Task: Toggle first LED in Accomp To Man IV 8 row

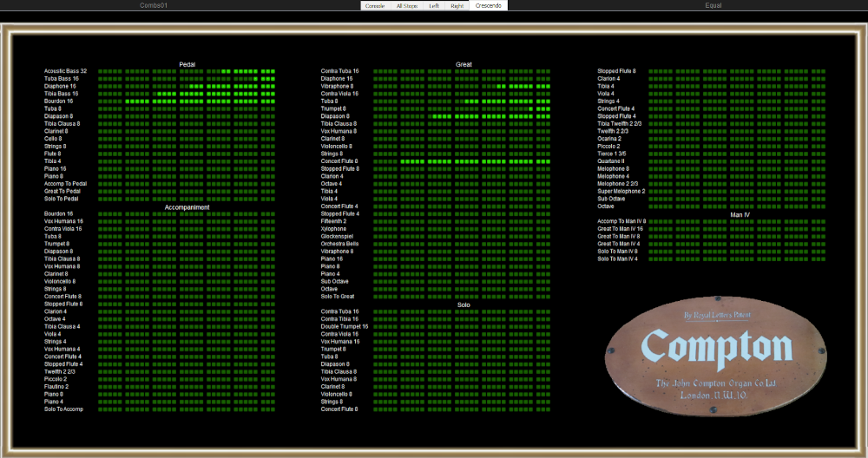Action: 652,221
